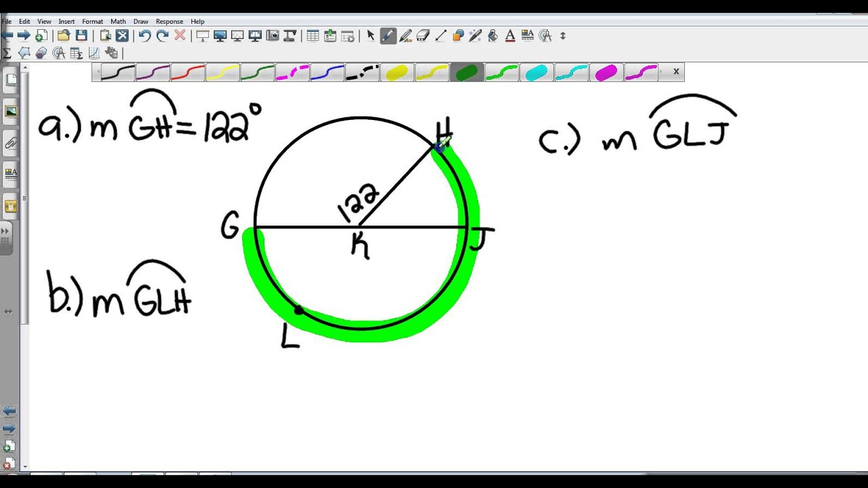This screenshot has width=868, height=488.
Task: Pick the cyan highlighter style
Action: tap(536, 73)
